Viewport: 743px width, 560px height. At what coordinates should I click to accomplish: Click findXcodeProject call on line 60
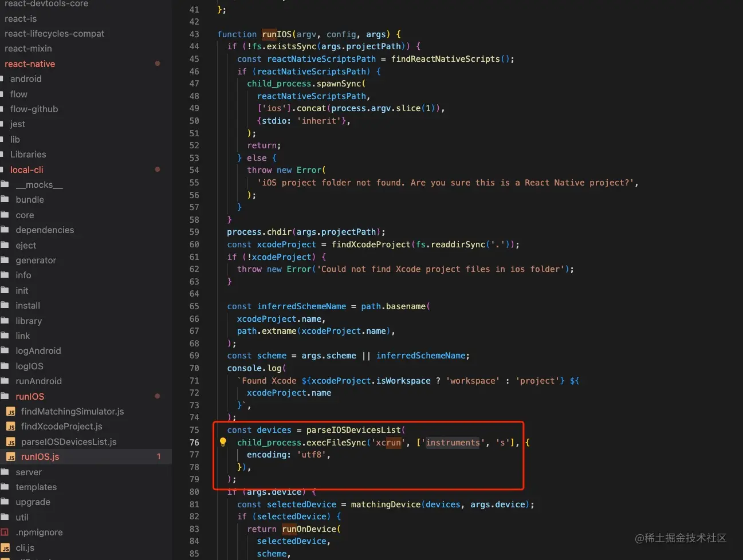(x=371, y=244)
